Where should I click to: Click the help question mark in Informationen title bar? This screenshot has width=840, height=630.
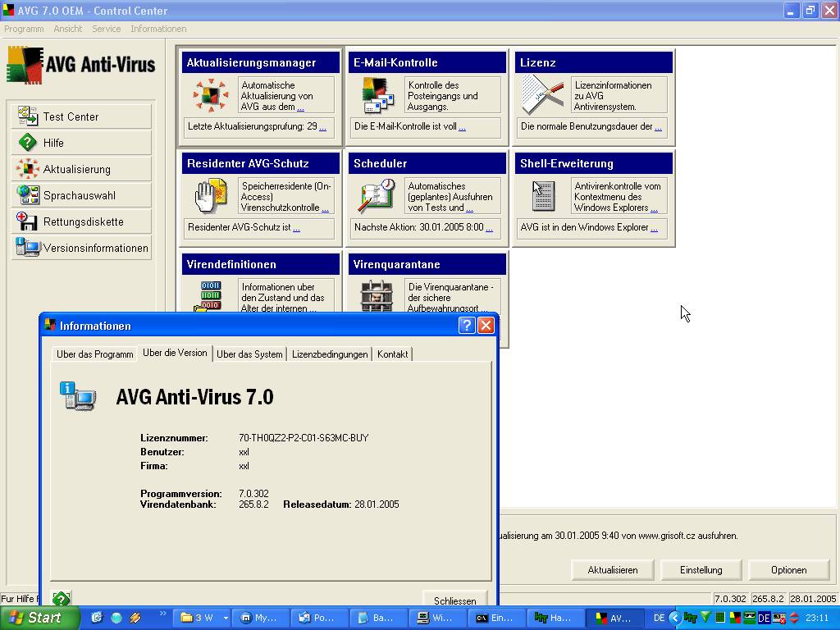[467, 325]
